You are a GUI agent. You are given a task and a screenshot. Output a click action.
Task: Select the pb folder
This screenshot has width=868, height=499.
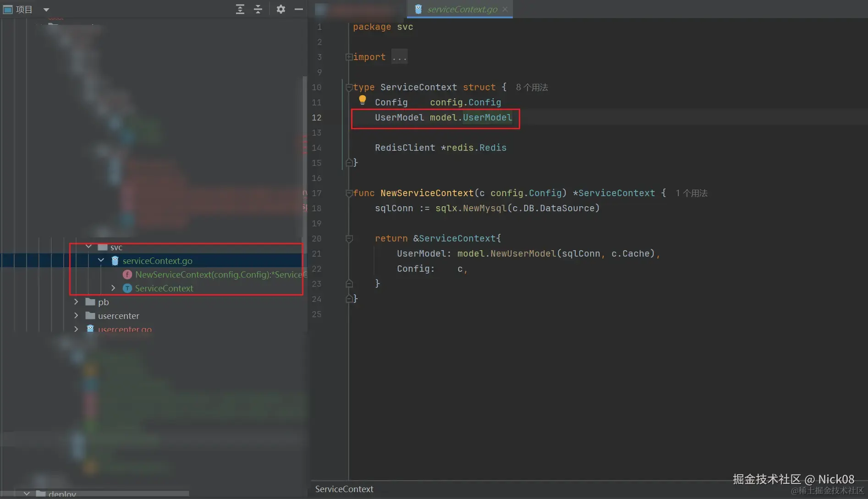coord(103,302)
